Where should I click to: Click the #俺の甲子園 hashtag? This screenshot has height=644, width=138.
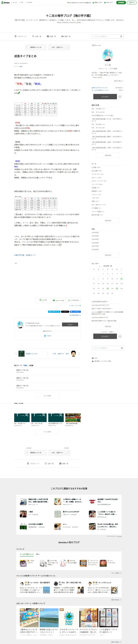[19, 255]
